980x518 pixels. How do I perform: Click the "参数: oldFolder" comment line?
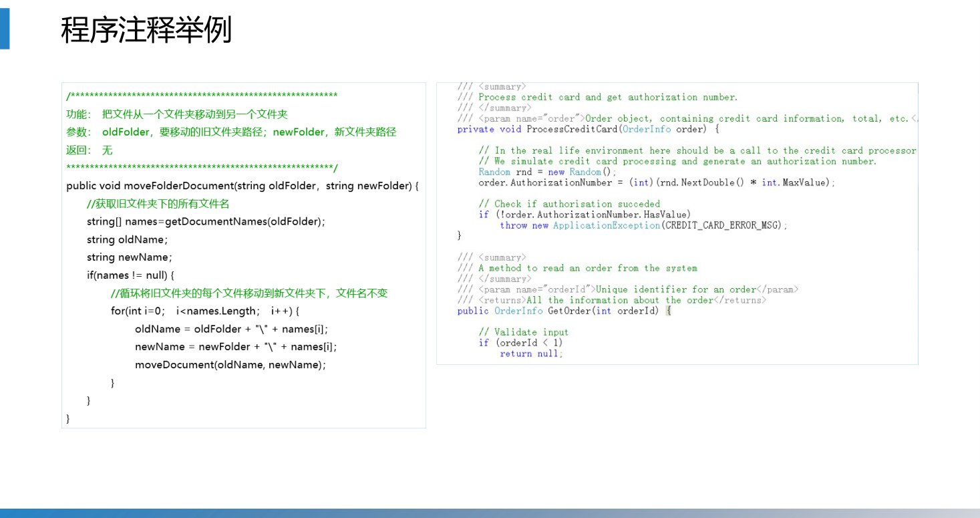pyautogui.click(x=232, y=132)
